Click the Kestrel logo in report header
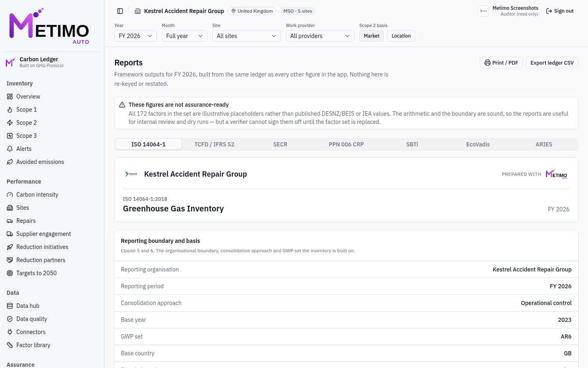Screen dimensions: 588x368 click(131, 174)
